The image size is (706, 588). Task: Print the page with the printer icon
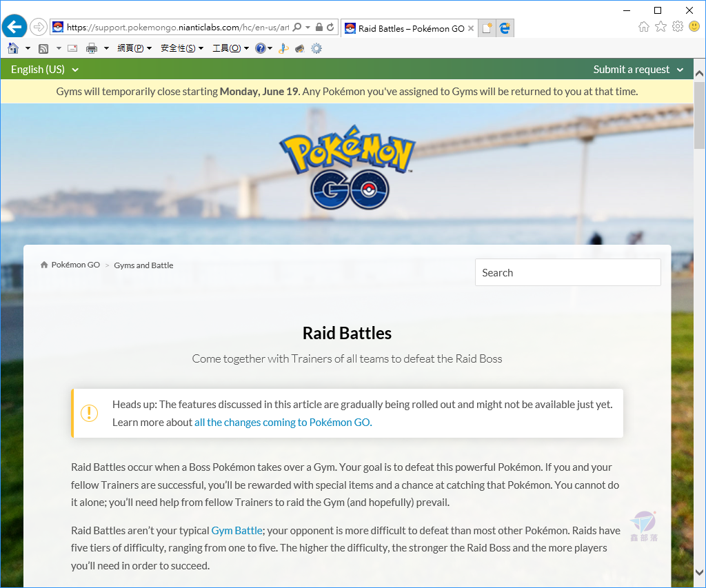point(92,48)
